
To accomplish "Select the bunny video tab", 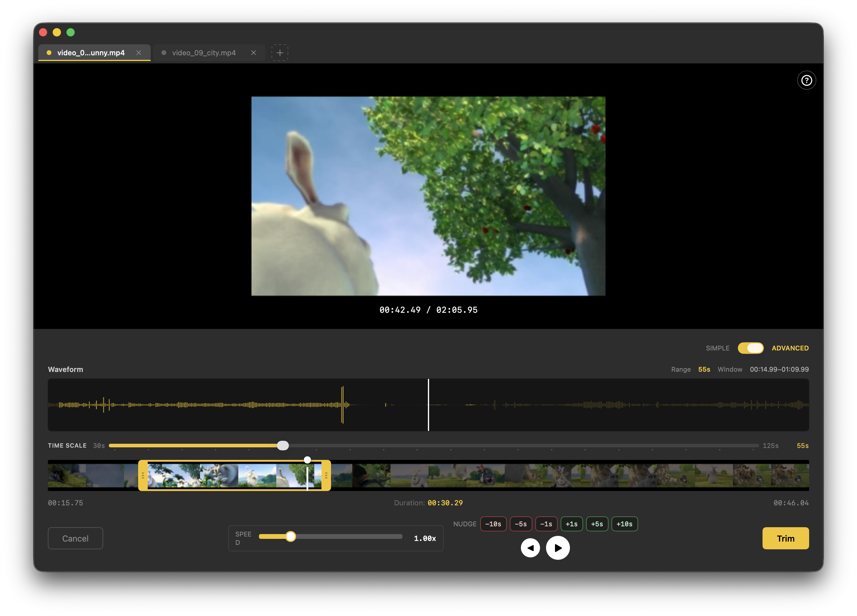I will (x=91, y=53).
